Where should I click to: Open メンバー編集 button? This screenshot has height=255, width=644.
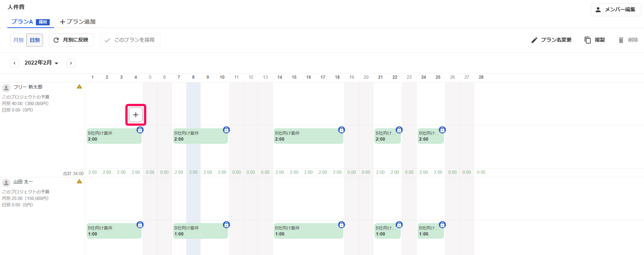[616, 10]
